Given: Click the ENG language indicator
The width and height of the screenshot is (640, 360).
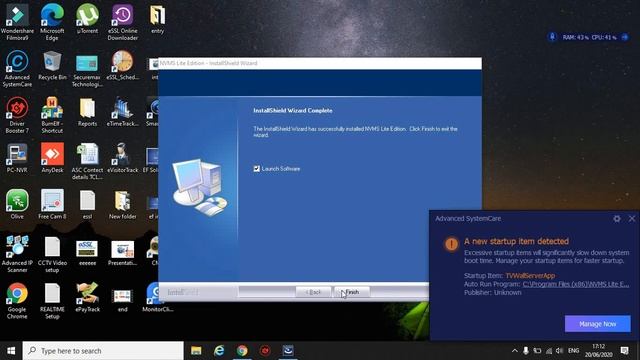Looking at the screenshot, I should [573, 351].
